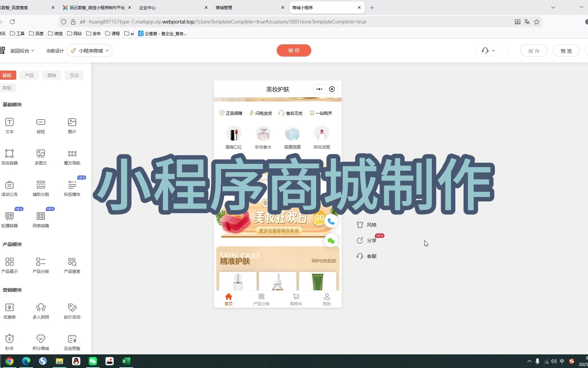Switch to the 商城管理 browser tab
The height and width of the screenshot is (368, 588).
pyautogui.click(x=250, y=7)
